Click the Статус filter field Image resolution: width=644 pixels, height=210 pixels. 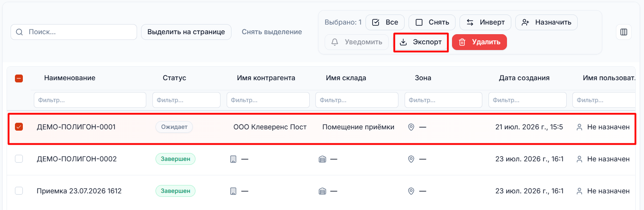[186, 100]
